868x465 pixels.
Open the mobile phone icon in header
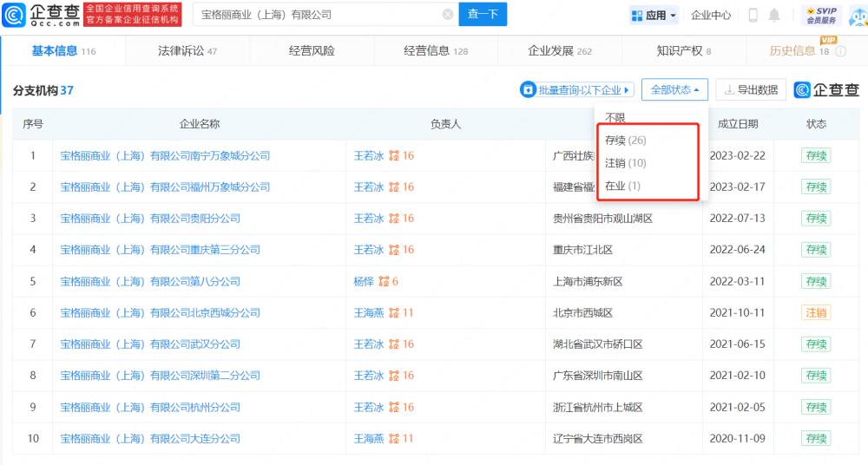[x=753, y=15]
